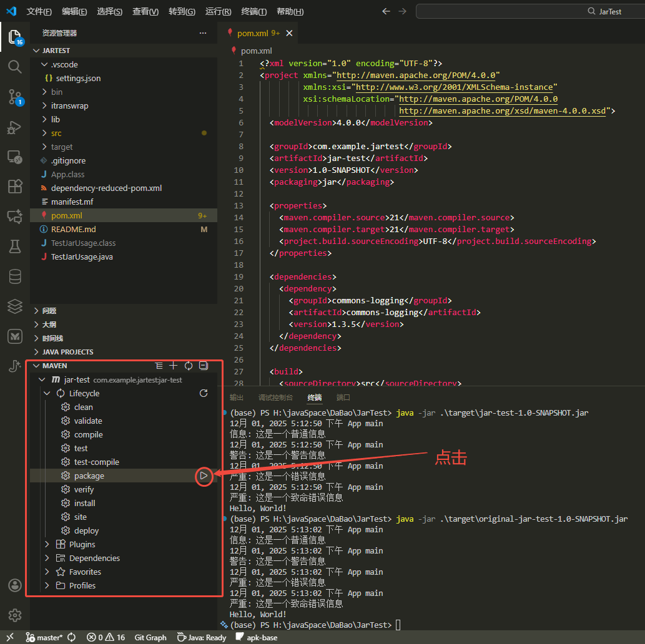645x644 pixels.
Task: Open the Source Control view icon
Action: (x=15, y=96)
